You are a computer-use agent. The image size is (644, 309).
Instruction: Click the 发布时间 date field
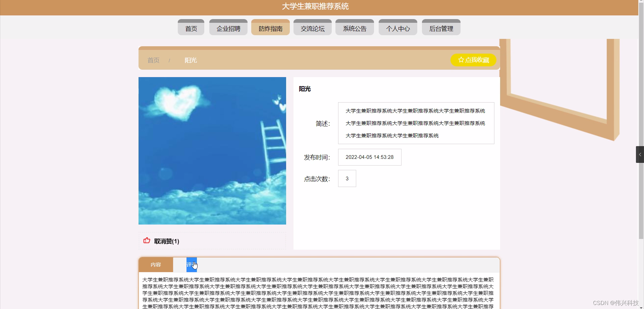coord(370,157)
